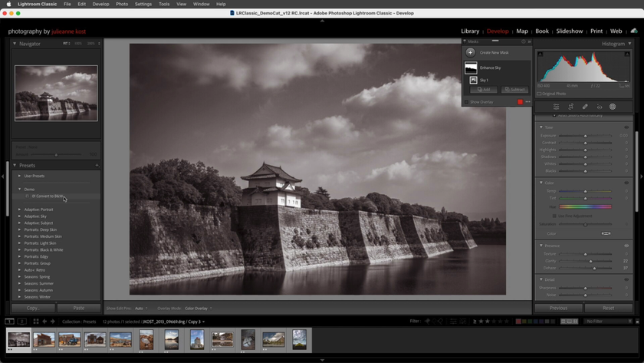Go forward with the right arrow icon
The width and height of the screenshot is (644, 363).
pos(53,322)
